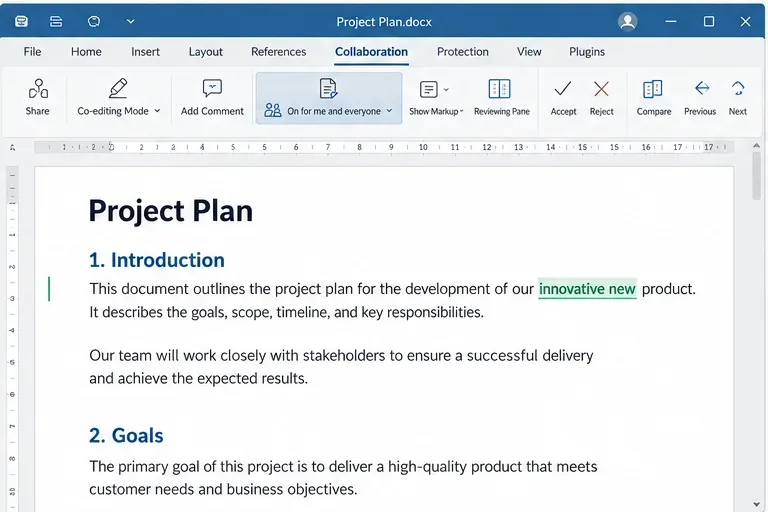This screenshot has height=512, width=768.
Task: Expand the quick access toolbar chevron
Action: (130, 22)
